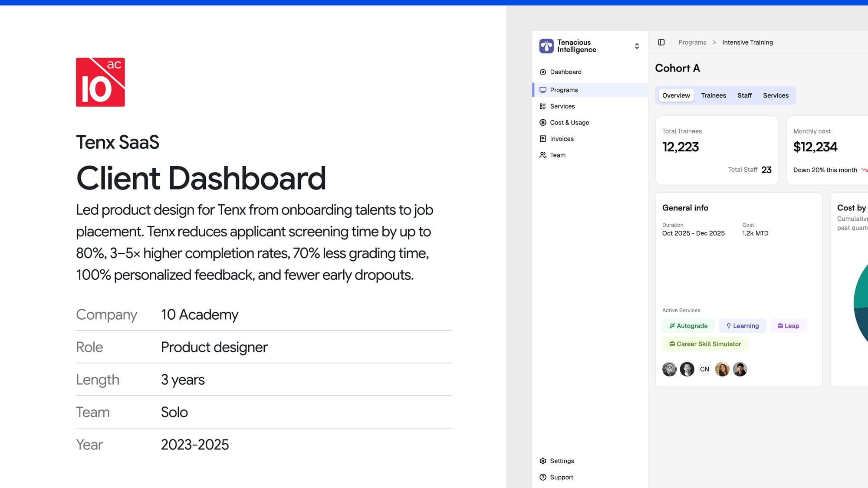Click the 10 Academy company value

[x=200, y=314]
